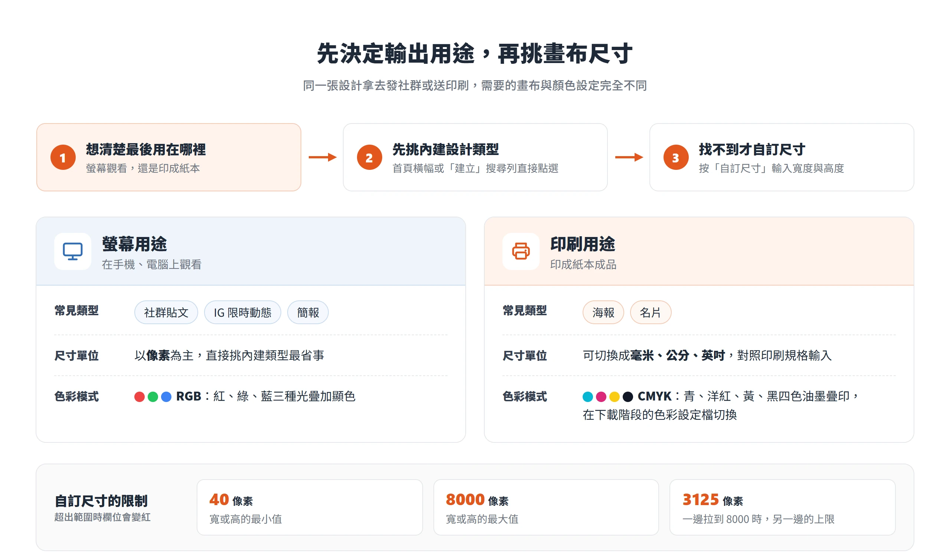Image resolution: width=950 pixels, height=560 pixels.
Task: Click the text 以像素為主，直接挑內建類型最省事
Action: 229,356
